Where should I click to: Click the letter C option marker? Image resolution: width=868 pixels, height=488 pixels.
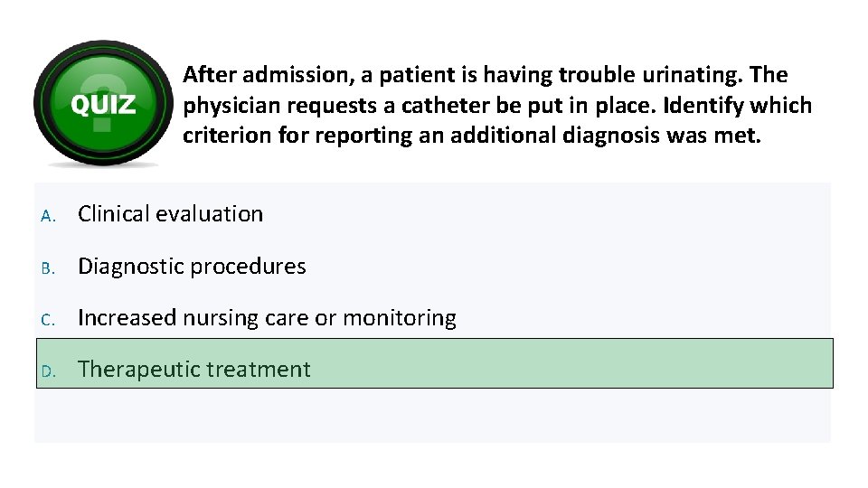tap(48, 320)
